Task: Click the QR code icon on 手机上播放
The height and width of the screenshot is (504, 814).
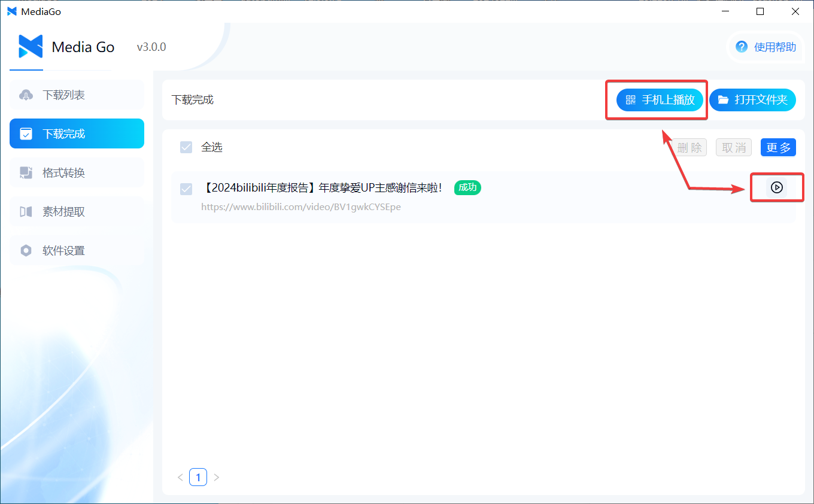Action: tap(630, 100)
